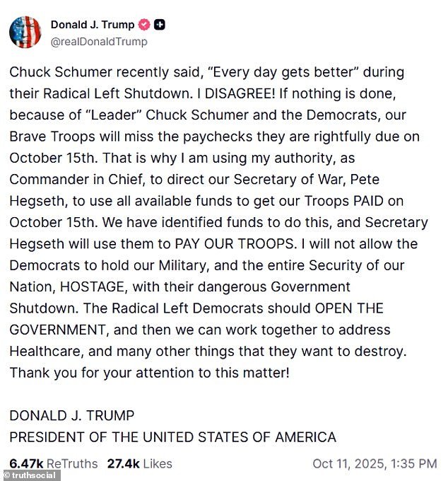Open the @realDonaldTrump handle link
The image size is (448, 481).
click(x=99, y=41)
